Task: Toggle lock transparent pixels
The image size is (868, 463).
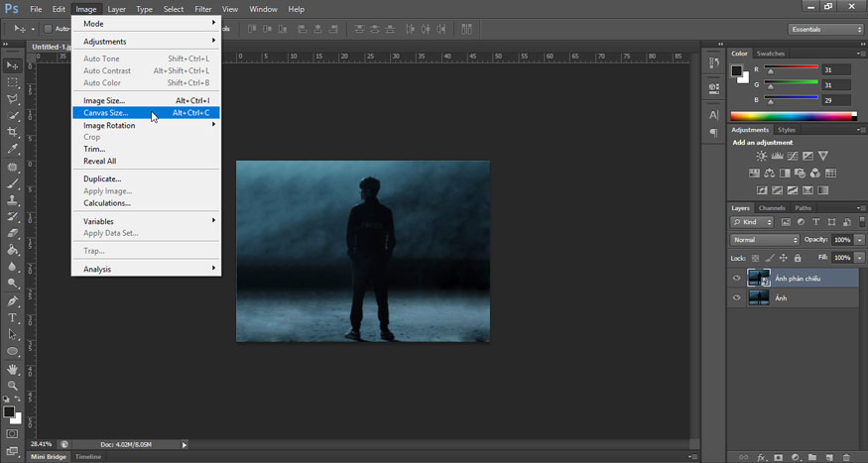Action: click(x=756, y=258)
